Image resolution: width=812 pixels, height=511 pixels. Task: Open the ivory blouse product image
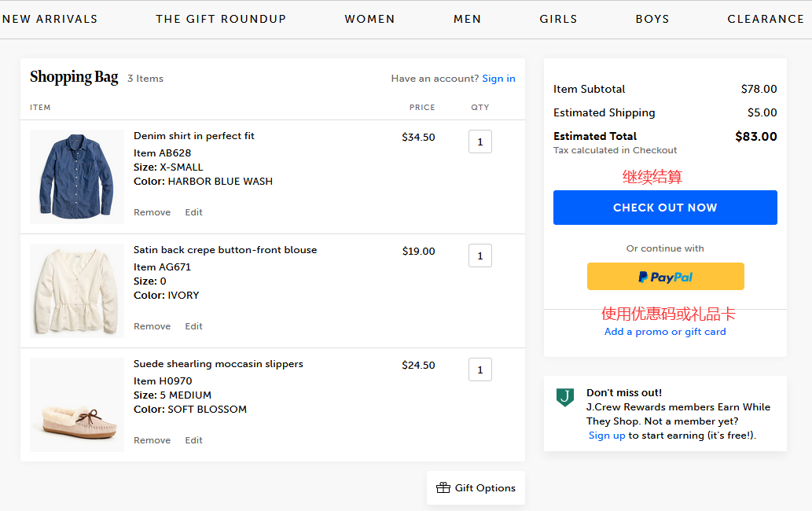tap(77, 291)
